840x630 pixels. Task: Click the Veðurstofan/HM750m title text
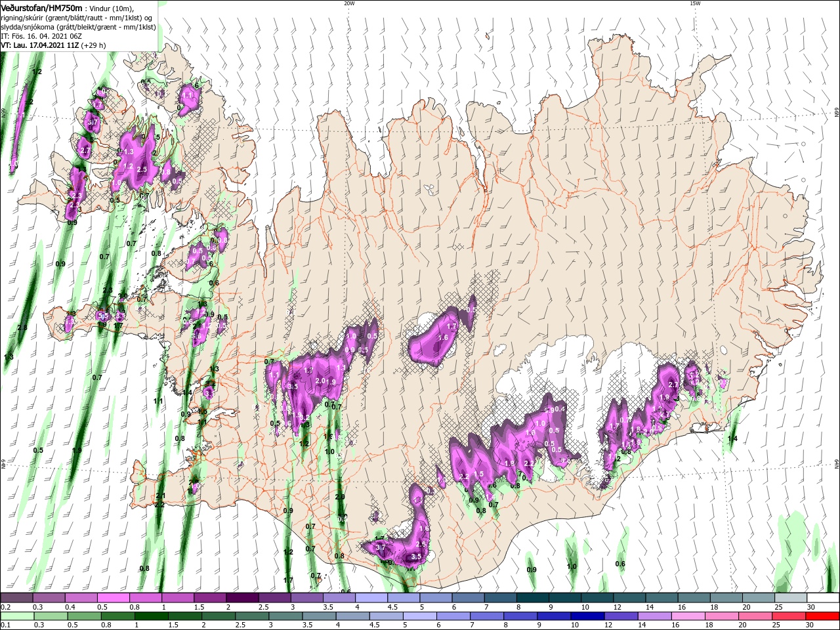pyautogui.click(x=41, y=8)
